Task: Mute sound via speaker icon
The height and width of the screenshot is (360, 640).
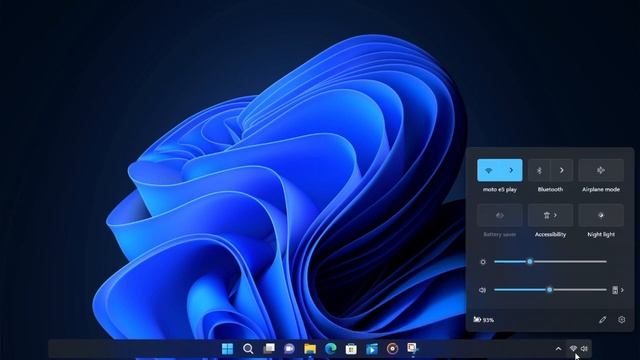Action: tap(482, 290)
